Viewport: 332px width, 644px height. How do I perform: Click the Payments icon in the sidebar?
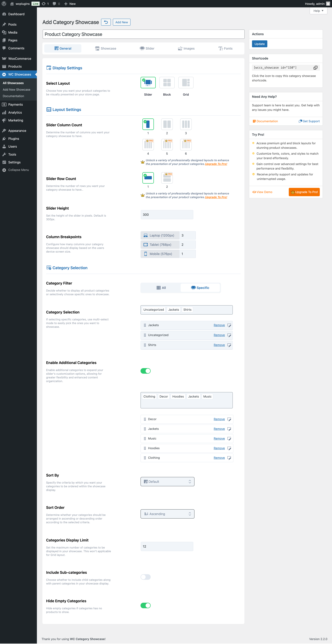4,104
